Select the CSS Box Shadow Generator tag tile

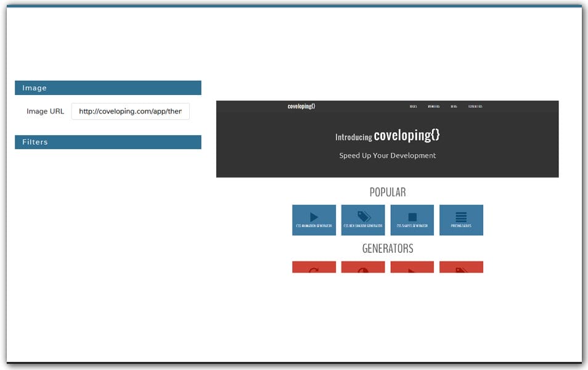pos(363,220)
